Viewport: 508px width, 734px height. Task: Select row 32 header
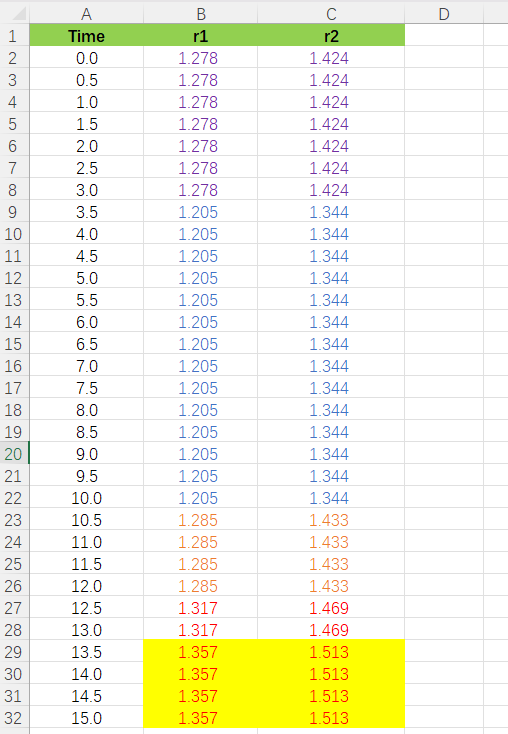pos(13,718)
